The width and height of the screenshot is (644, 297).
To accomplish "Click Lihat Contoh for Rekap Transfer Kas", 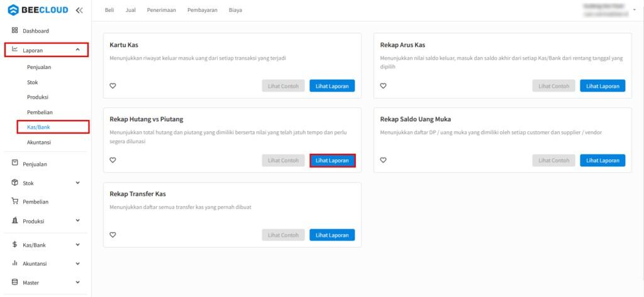I will coord(283,235).
